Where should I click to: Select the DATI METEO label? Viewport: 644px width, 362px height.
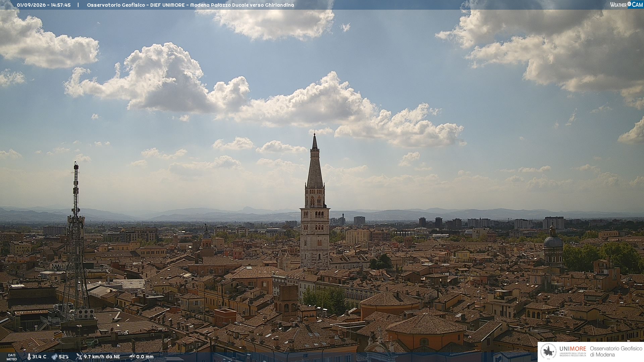coord(12,357)
